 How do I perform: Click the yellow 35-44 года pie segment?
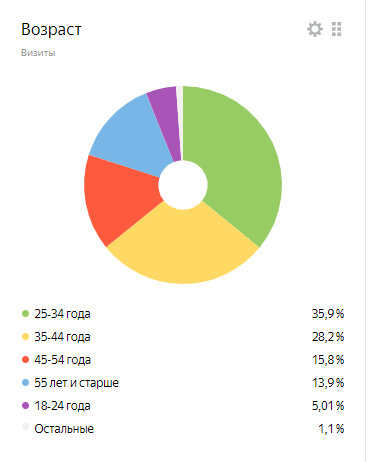pos(183,247)
